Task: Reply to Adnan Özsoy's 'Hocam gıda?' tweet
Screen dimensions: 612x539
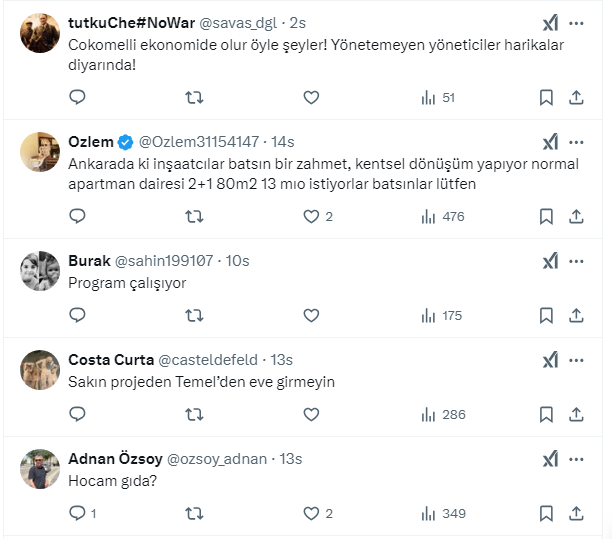Action: [x=78, y=513]
